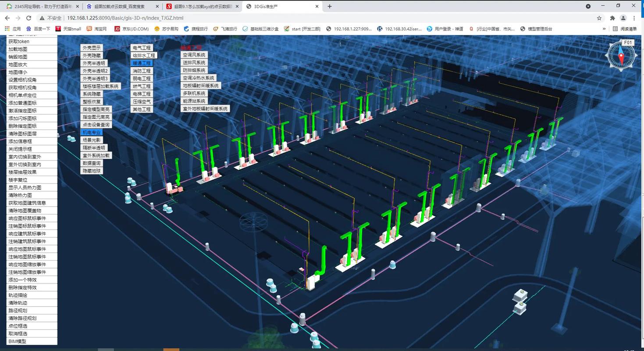Open the browser three-dot menu
Image resolution: width=644 pixels, height=351 pixels.
click(x=635, y=18)
